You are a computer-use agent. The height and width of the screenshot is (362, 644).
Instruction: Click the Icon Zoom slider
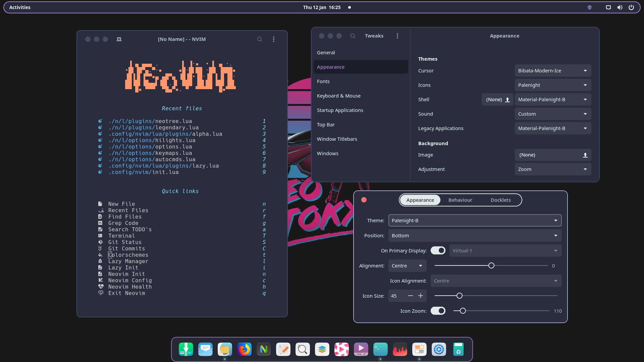coord(501,311)
